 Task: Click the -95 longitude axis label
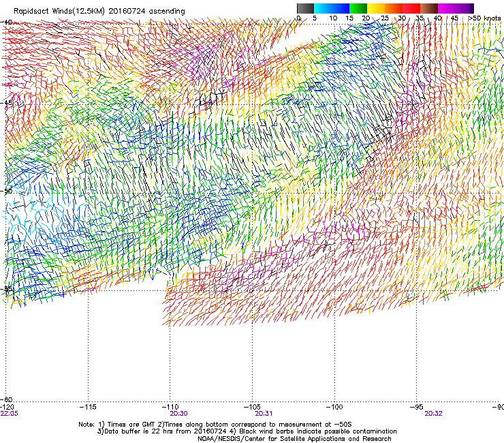[x=416, y=408]
